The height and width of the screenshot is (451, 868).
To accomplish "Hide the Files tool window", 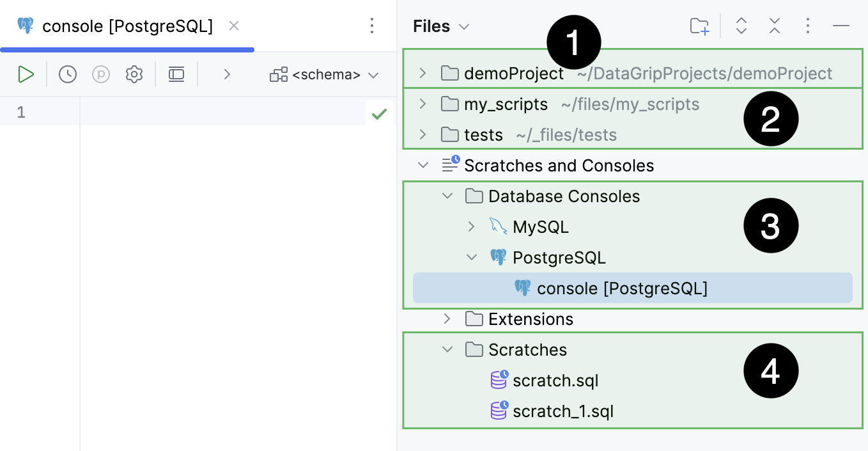I will 841,26.
